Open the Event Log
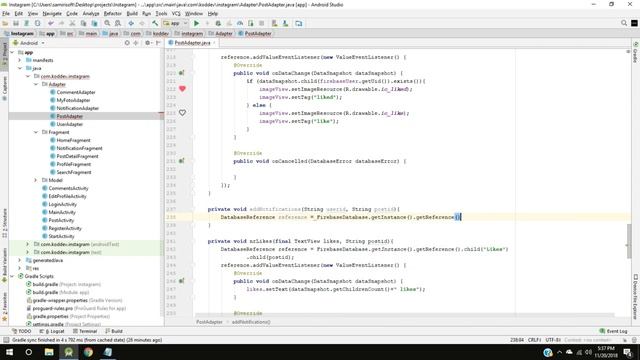Image resolution: width=640 pixels, height=360 pixels. (613, 331)
